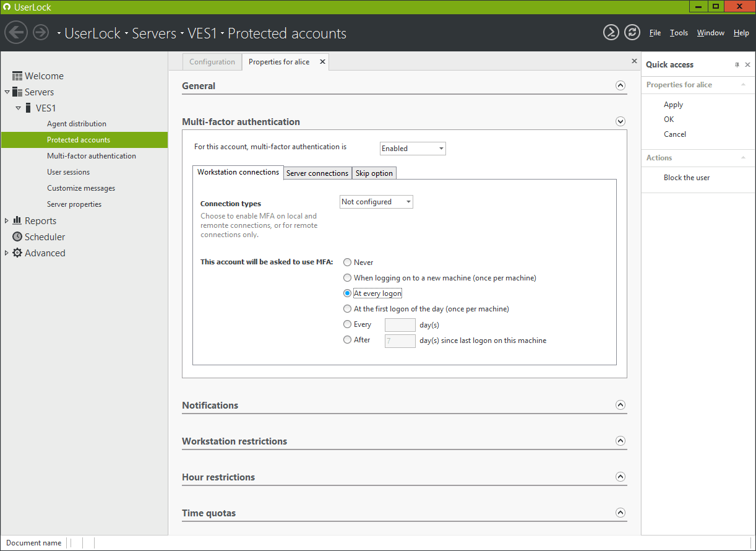Click the Document name status bar entry
This screenshot has height=551, width=756.
(34, 543)
